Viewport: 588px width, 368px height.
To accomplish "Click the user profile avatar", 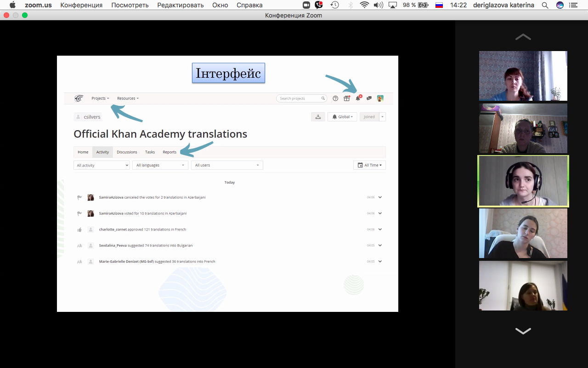I will click(x=380, y=98).
